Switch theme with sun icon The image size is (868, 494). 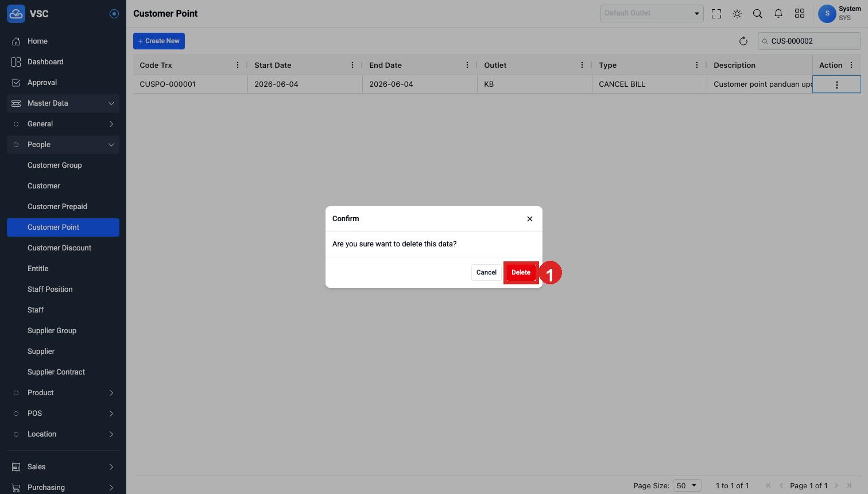737,14
